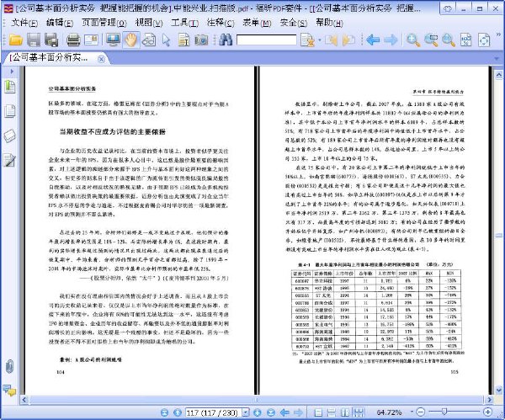Click into the toolbar search text field
Image resolution: width=505 pixels, height=420 pixels.
[266, 40]
